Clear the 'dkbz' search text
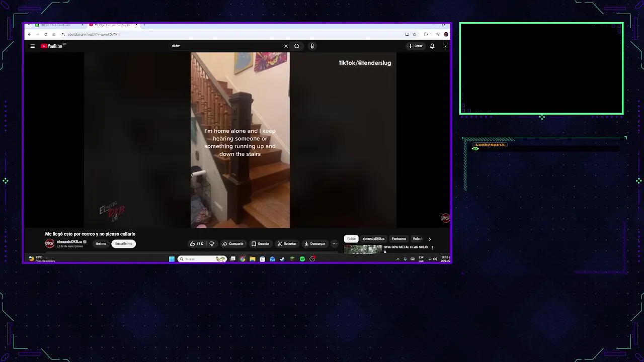The width and height of the screenshot is (644, 362). click(286, 46)
